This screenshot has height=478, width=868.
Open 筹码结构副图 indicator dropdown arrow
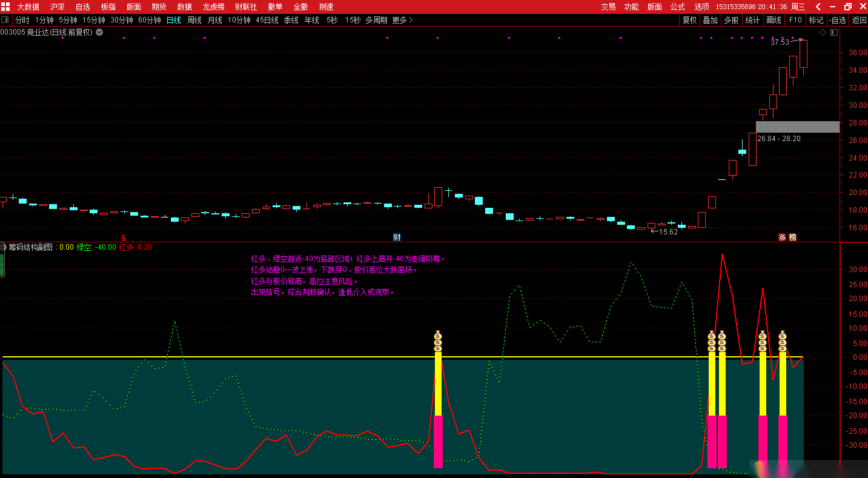(4, 247)
